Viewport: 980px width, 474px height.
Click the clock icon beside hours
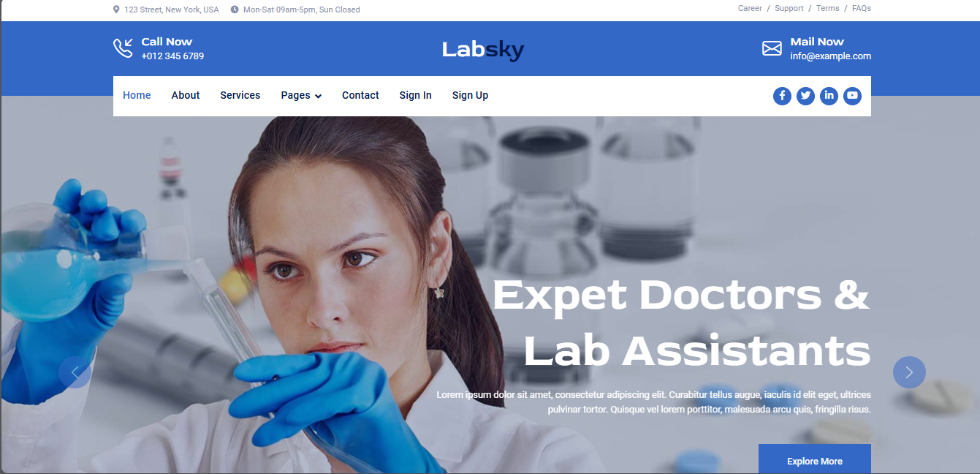[x=235, y=10]
